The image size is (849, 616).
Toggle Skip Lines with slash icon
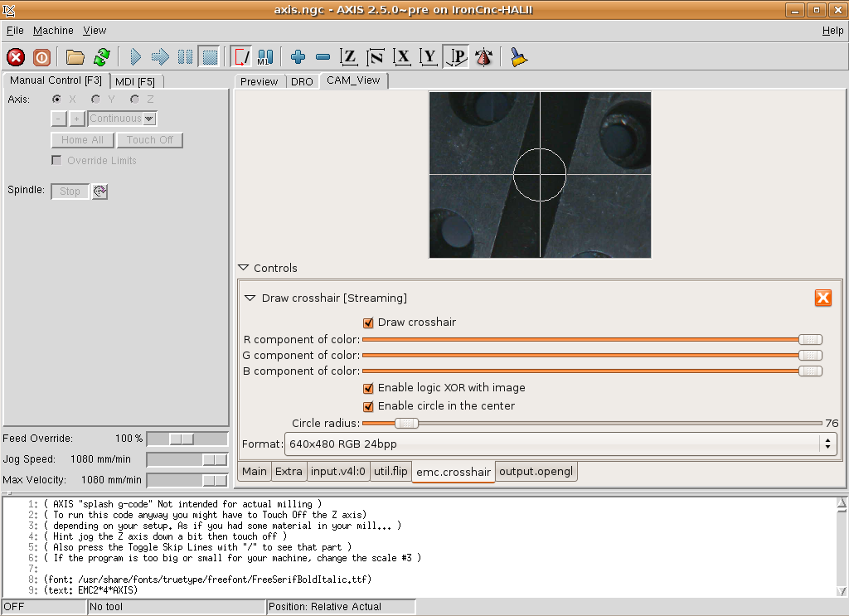pos(241,57)
